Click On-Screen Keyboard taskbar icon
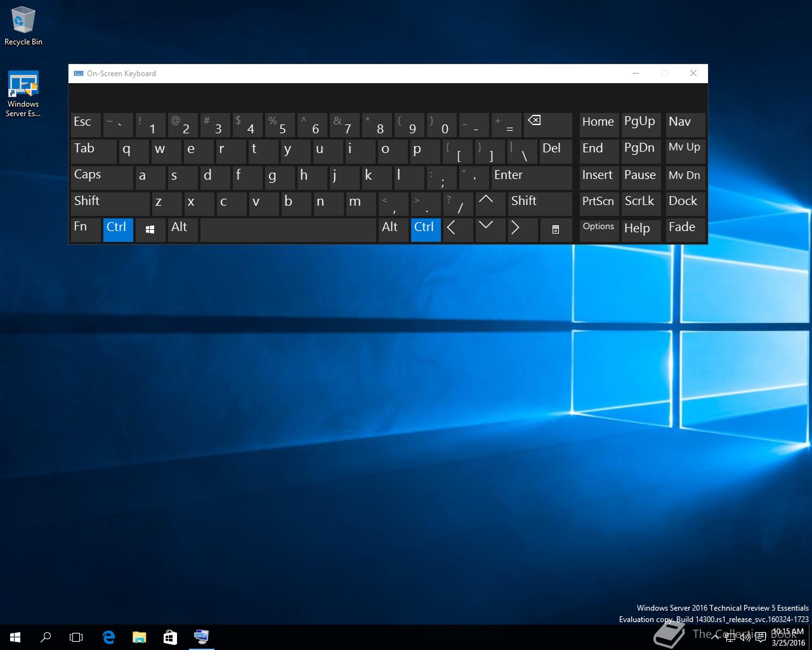The width and height of the screenshot is (812, 650). point(201,637)
